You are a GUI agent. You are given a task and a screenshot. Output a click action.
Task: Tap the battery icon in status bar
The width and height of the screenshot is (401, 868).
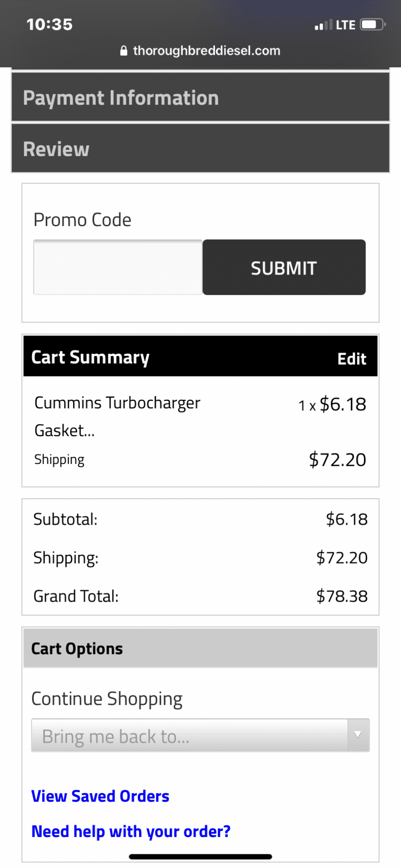372,24
